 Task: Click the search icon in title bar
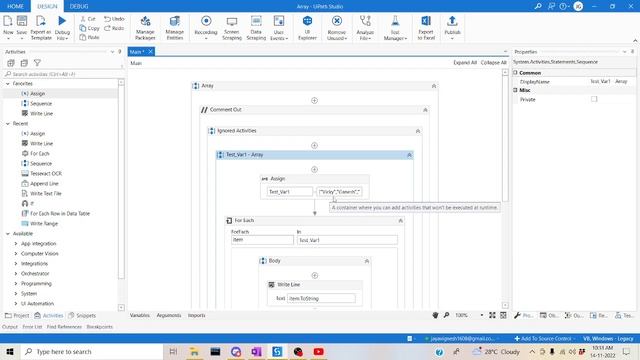pos(538,6)
